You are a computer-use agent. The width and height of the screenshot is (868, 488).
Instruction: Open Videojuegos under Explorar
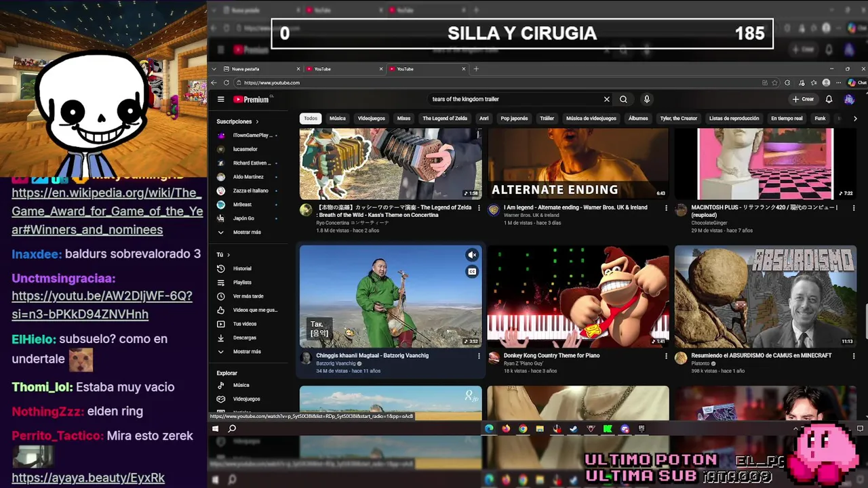(246, 399)
